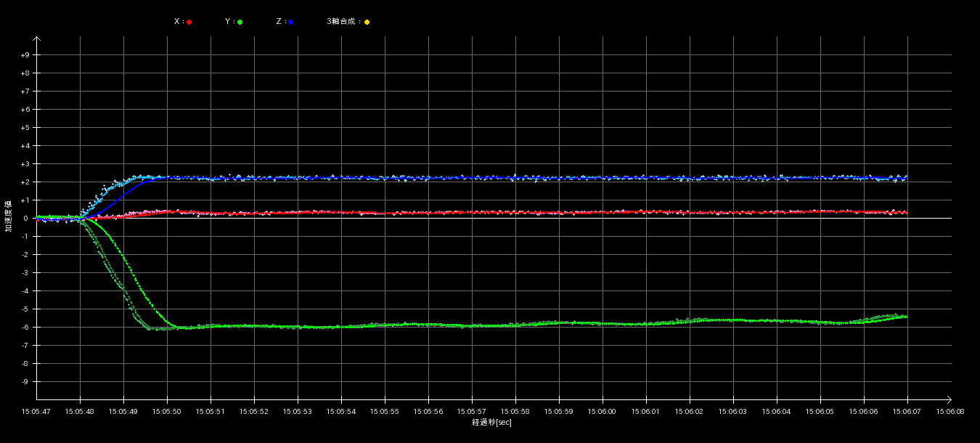Click the +5 Y-axis tick label
This screenshot has width=980, height=443.
pos(25,128)
